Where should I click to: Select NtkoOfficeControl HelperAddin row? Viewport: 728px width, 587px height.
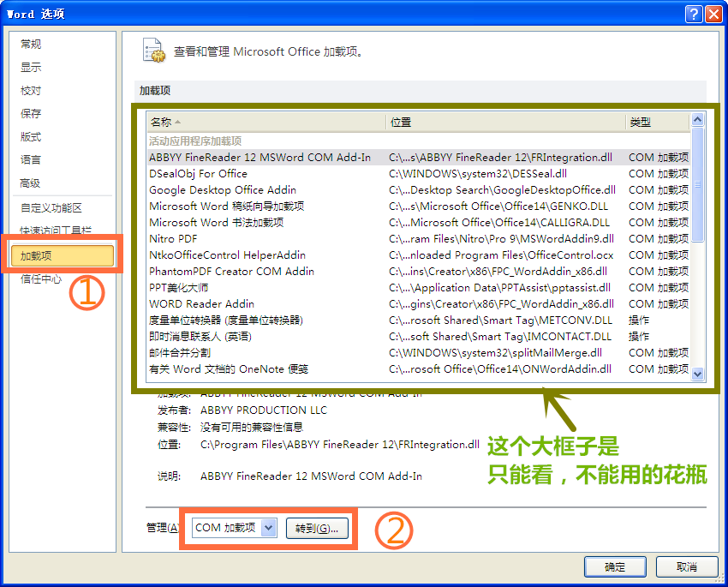tap(418, 255)
